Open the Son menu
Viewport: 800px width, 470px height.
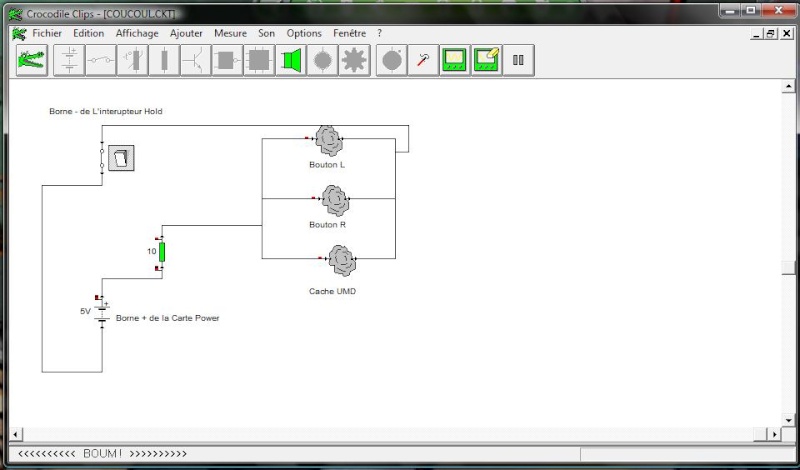[x=266, y=33]
